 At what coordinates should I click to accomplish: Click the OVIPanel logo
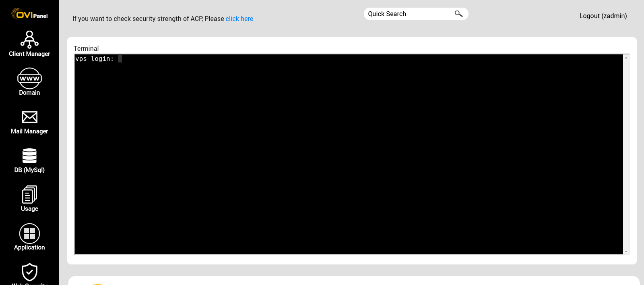click(29, 14)
